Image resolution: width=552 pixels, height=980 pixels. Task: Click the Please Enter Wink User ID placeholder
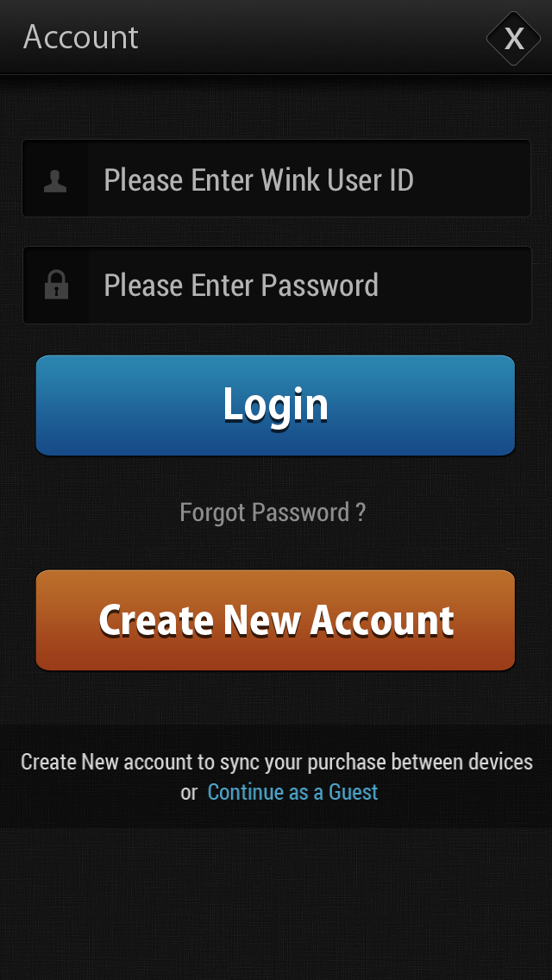(259, 180)
